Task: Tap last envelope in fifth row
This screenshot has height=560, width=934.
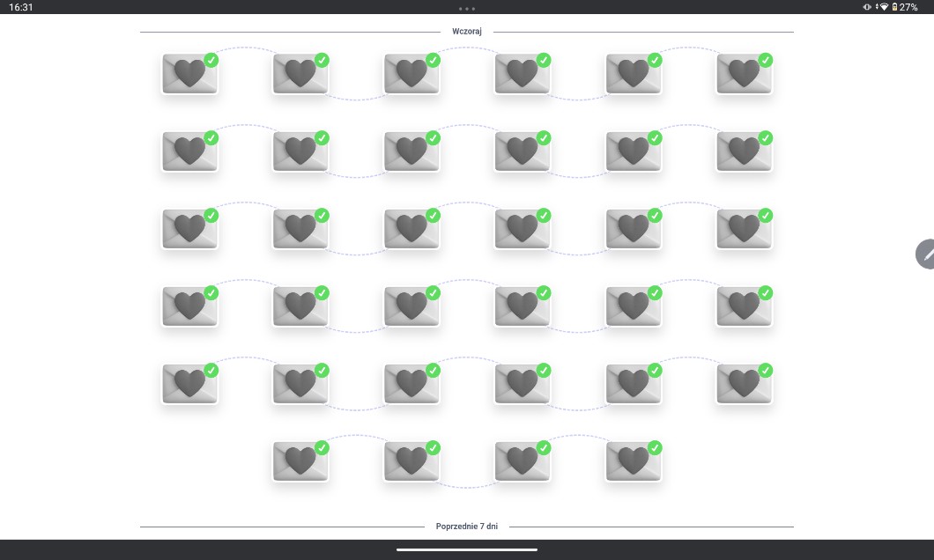Action: click(744, 384)
